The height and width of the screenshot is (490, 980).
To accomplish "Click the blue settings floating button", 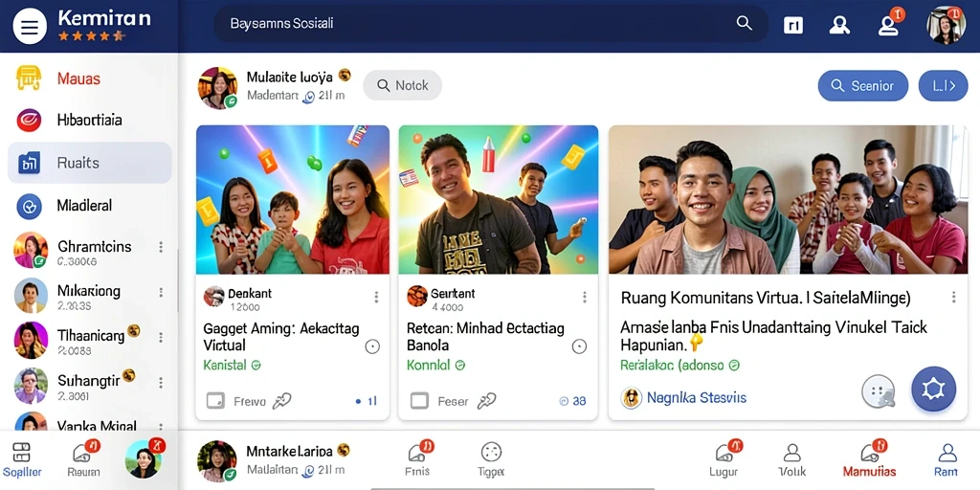I will tap(934, 389).
